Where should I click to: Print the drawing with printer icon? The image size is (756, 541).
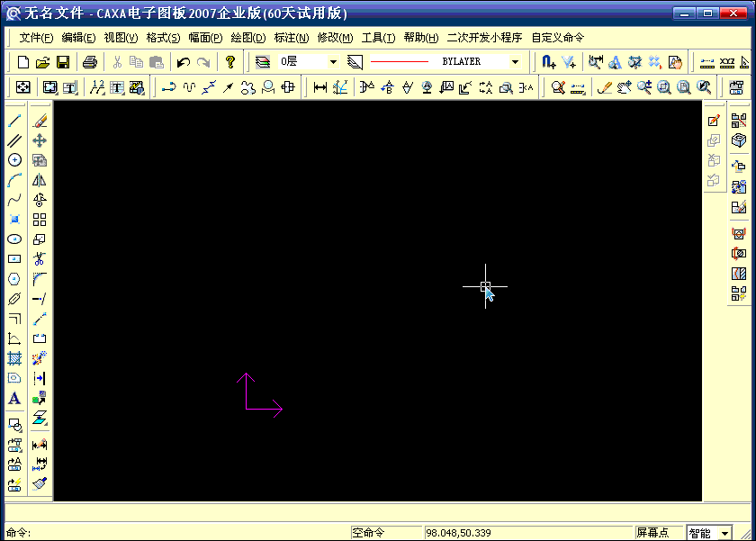tap(90, 62)
